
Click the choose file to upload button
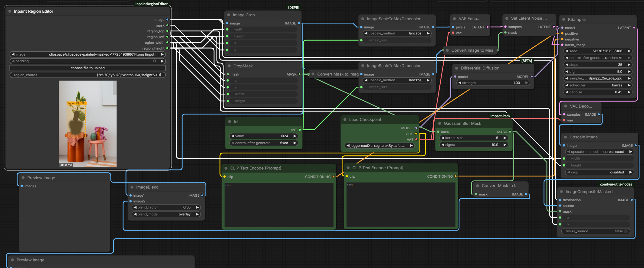click(x=88, y=68)
